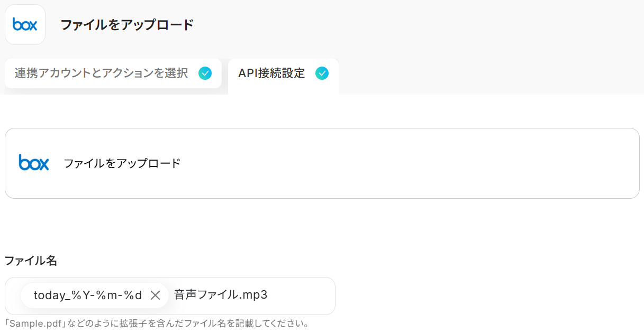Remove the today_%Y-%m-%d chip with its X

[155, 295]
